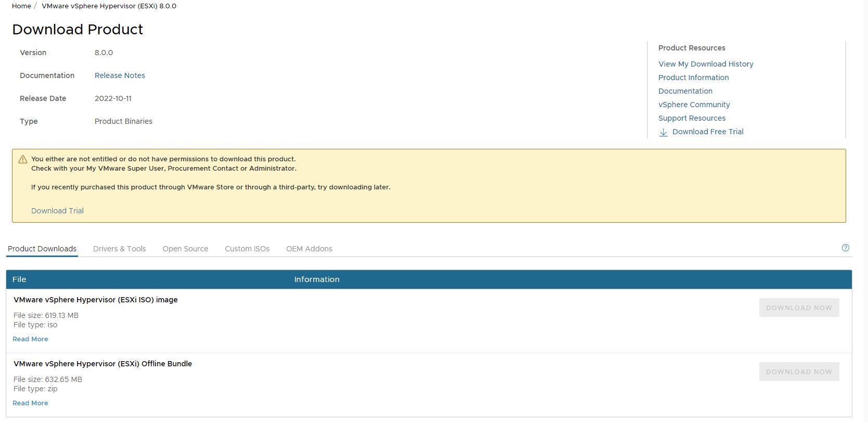Expand Read More under the ESXi ISO image
Screen dimensions: 868x422
30,339
